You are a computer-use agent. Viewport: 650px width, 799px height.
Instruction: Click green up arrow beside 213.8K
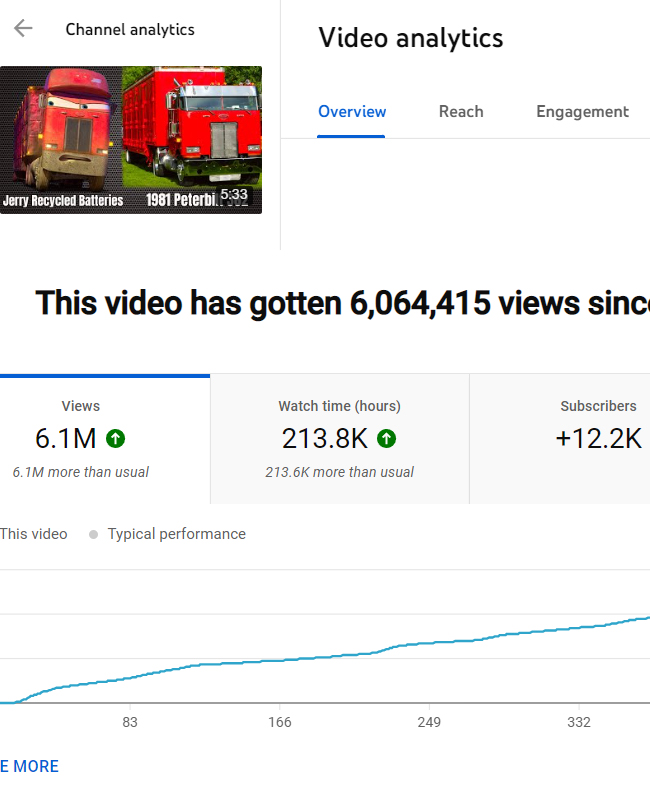pos(386,438)
